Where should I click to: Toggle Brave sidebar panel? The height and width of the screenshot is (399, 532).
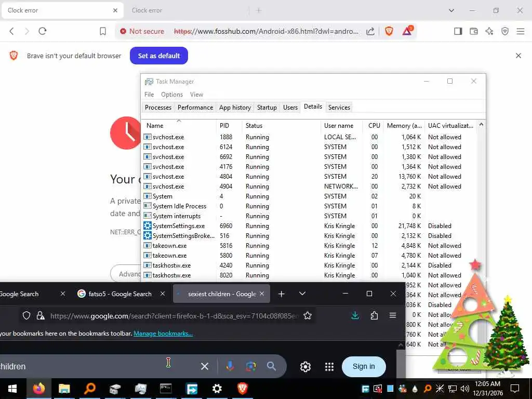click(458, 31)
